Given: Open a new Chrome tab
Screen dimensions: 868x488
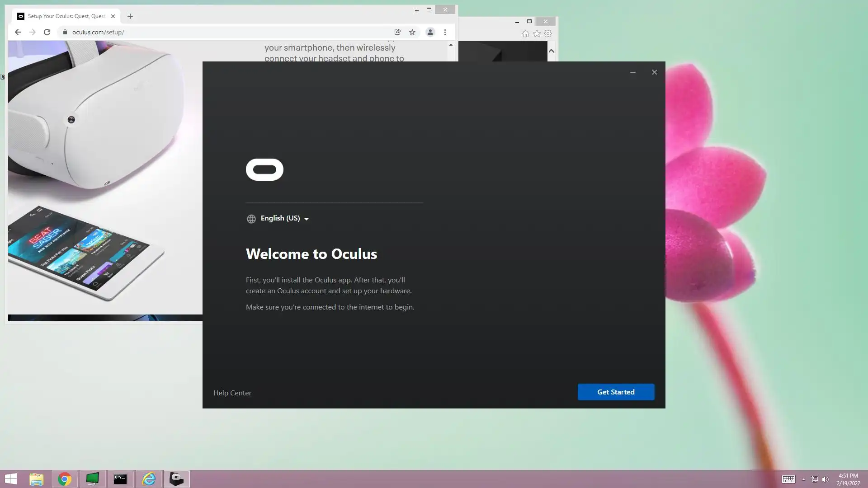Looking at the screenshot, I should pos(130,16).
